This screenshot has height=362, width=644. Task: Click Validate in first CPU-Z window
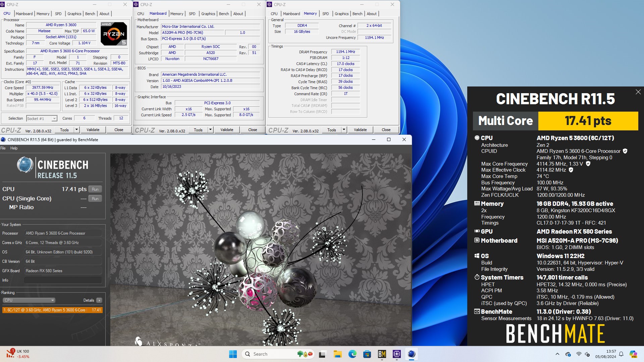pyautogui.click(x=93, y=130)
